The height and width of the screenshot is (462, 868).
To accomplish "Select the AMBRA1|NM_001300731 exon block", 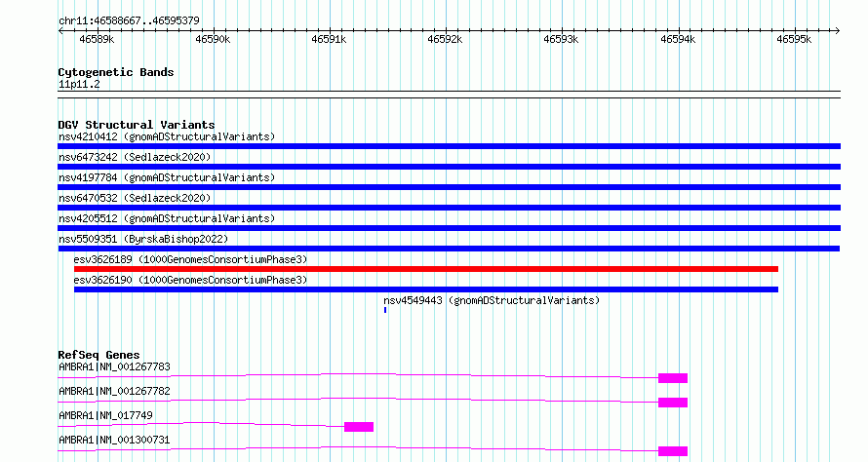I will tap(673, 451).
